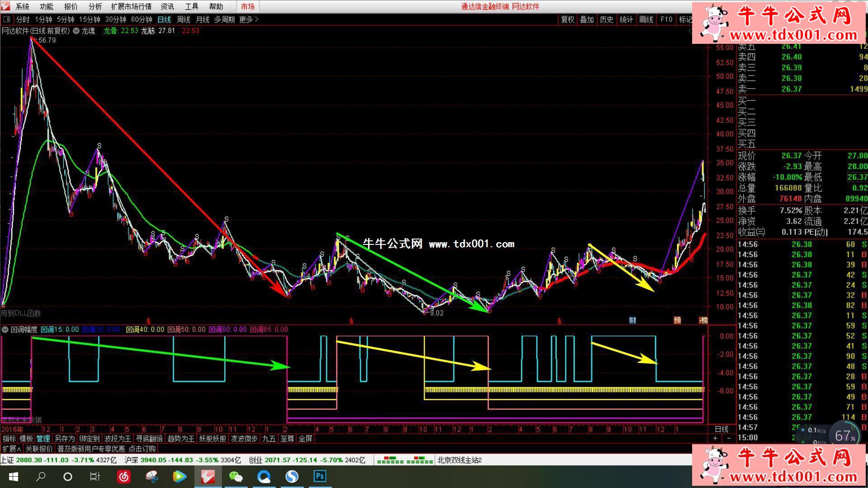Switch to the 分时 intraday chart

pyautogui.click(x=23, y=19)
